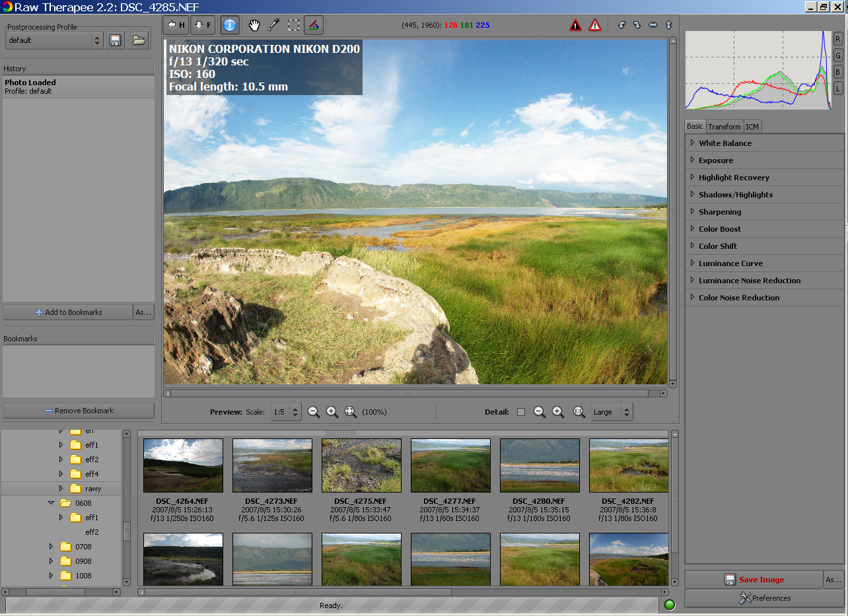Click the thumbnail browser horizontal scrollbar

tap(297, 592)
